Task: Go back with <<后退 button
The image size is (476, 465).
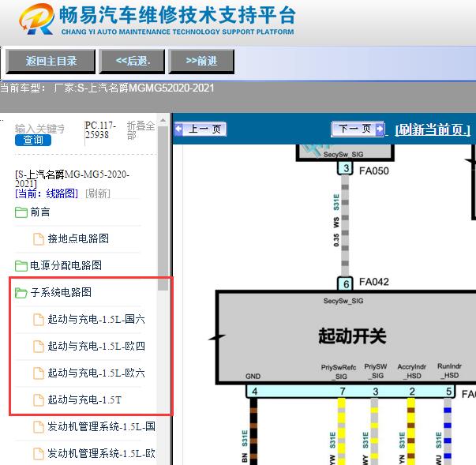Action: point(132,62)
